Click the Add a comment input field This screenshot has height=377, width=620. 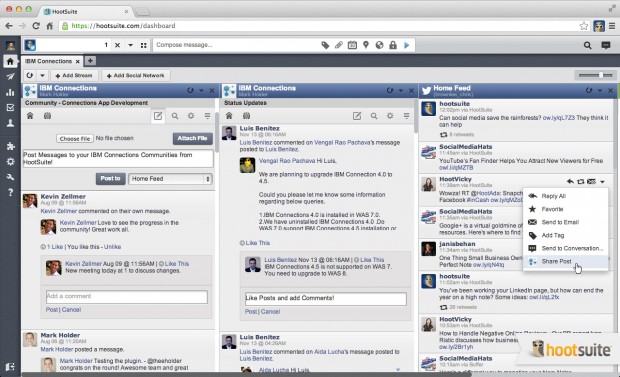[127, 297]
